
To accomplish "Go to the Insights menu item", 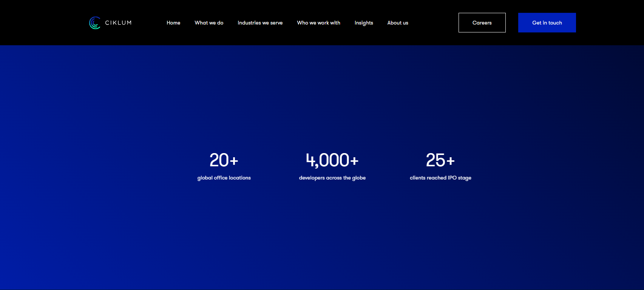I will (364, 23).
